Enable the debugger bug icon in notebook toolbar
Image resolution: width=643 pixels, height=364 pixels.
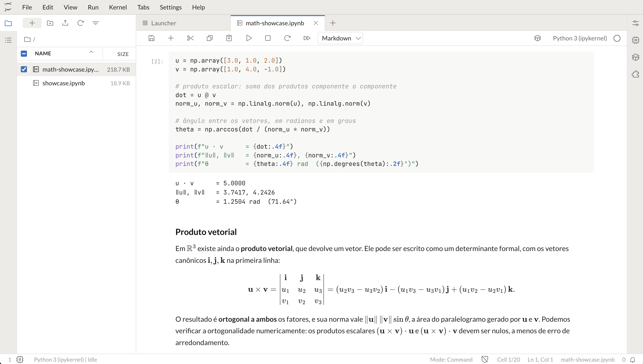538,38
